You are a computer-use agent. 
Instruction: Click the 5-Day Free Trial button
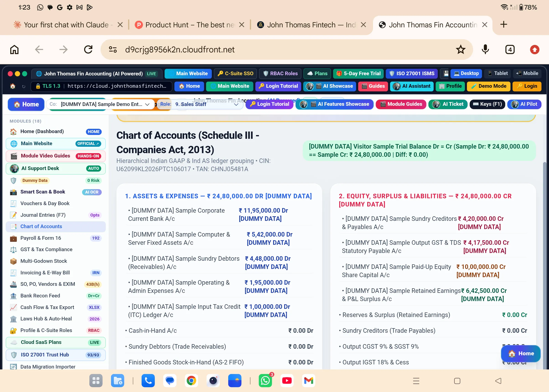pyautogui.click(x=358, y=74)
